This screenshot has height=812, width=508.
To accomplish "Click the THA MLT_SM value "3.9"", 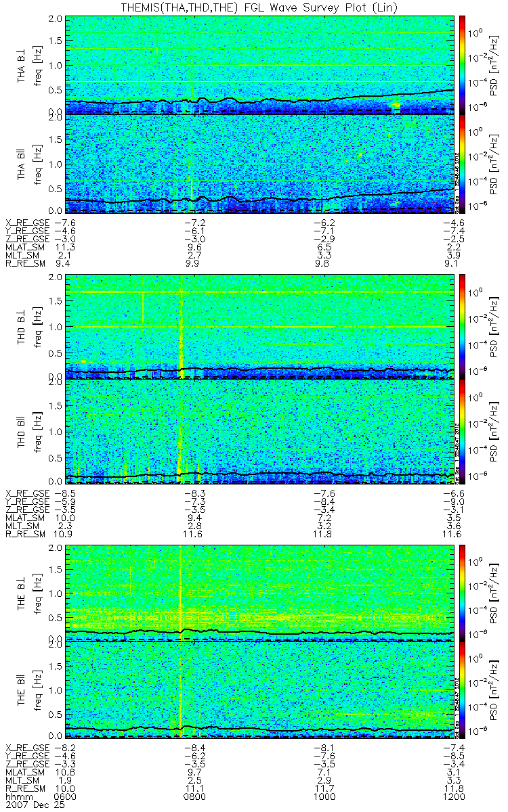I will click(454, 257).
